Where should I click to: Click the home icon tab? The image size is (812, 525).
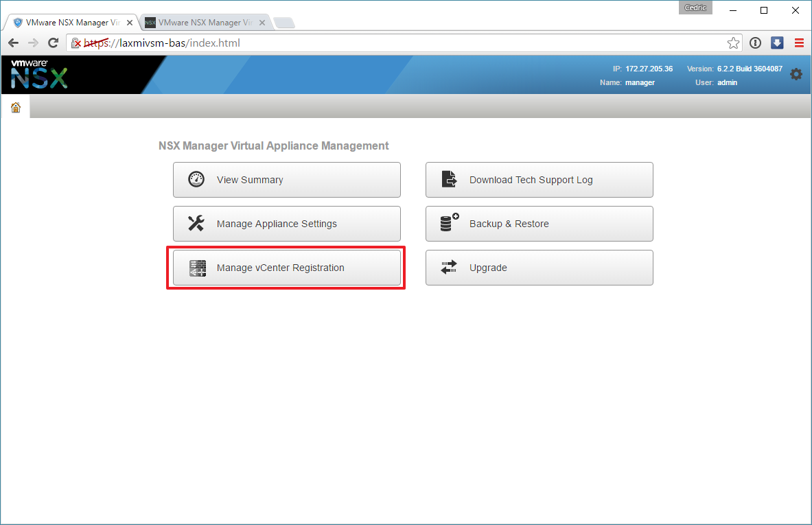[16, 107]
